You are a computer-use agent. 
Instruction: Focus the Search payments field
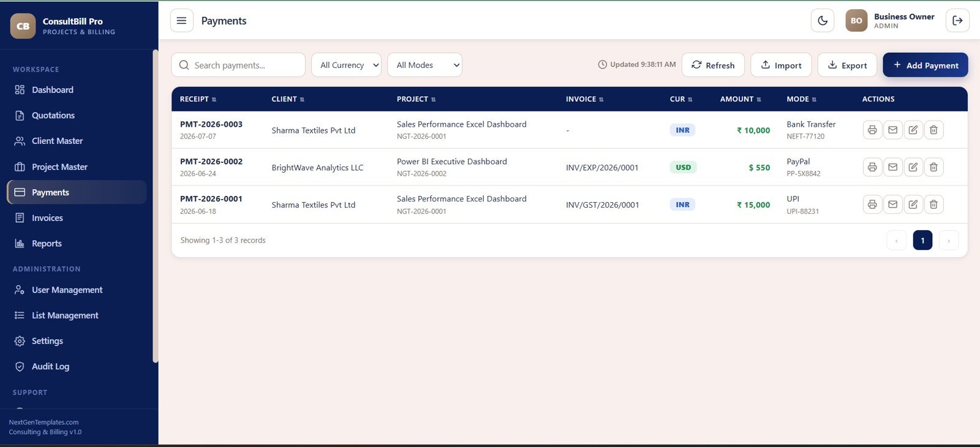click(238, 65)
